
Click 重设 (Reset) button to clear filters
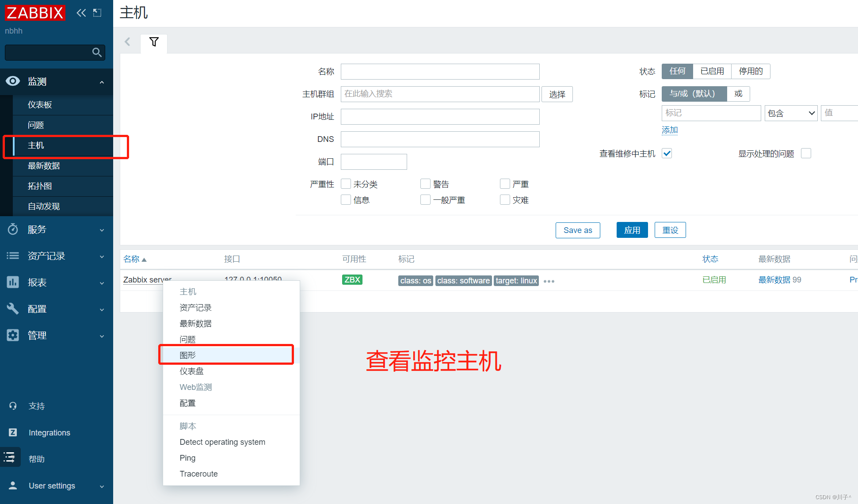[670, 230]
